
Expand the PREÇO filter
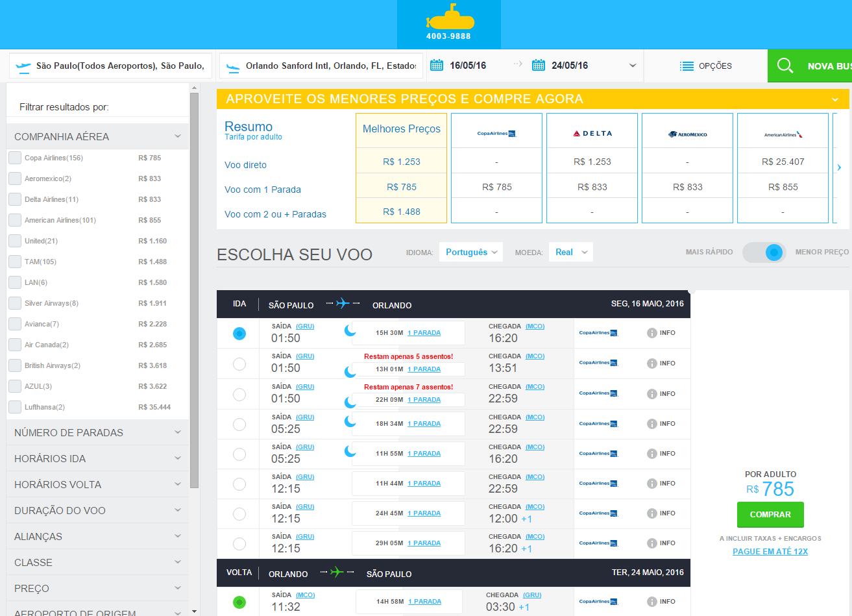97,588
